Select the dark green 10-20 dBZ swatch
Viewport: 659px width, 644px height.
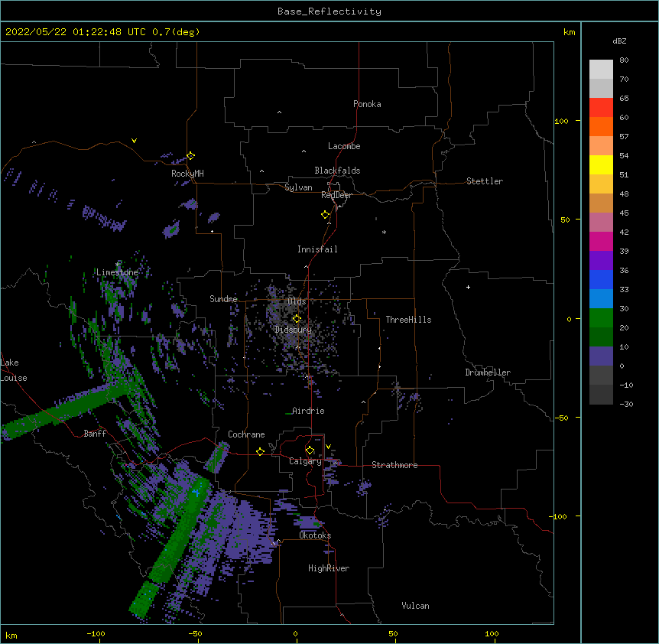pos(601,337)
